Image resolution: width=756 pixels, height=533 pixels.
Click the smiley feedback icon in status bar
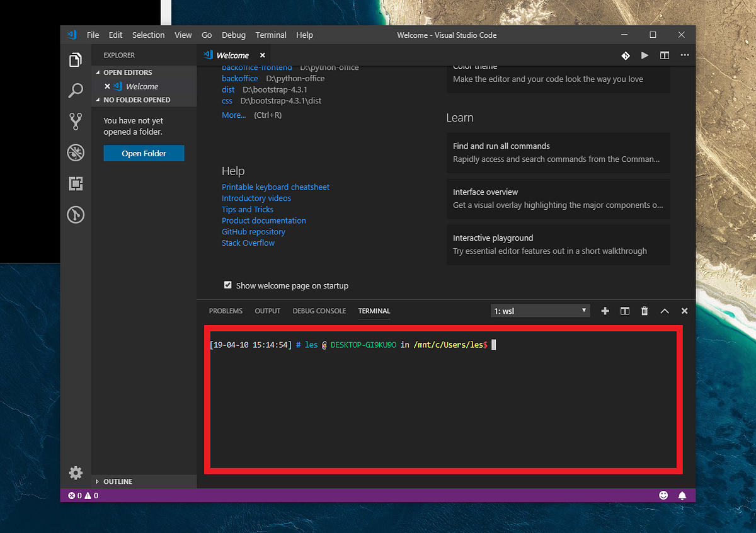pyautogui.click(x=663, y=495)
